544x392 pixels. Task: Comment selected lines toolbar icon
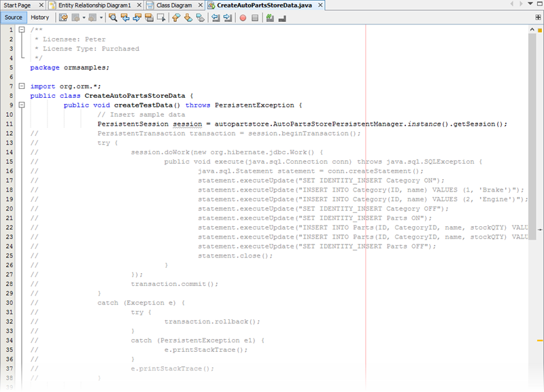270,18
